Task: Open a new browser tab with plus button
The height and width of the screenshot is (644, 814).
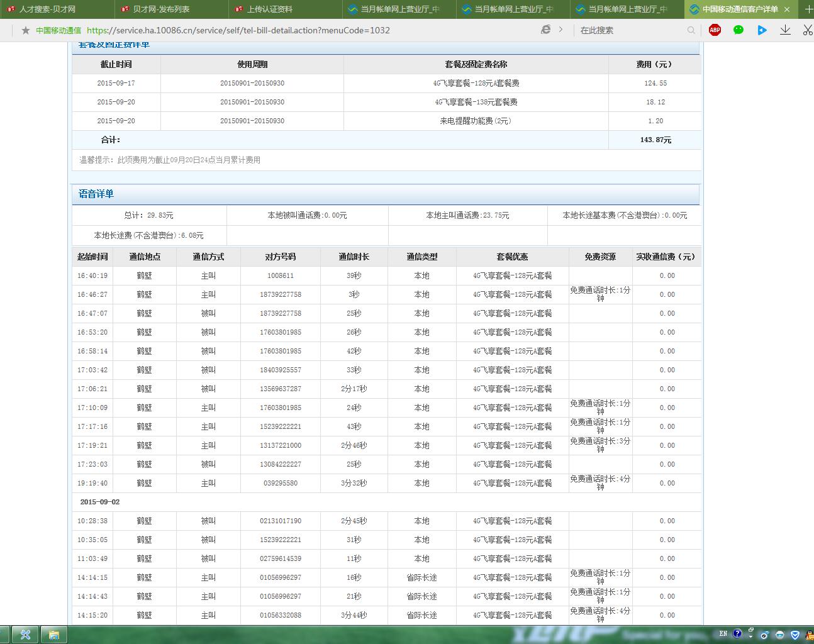Action: click(x=808, y=9)
